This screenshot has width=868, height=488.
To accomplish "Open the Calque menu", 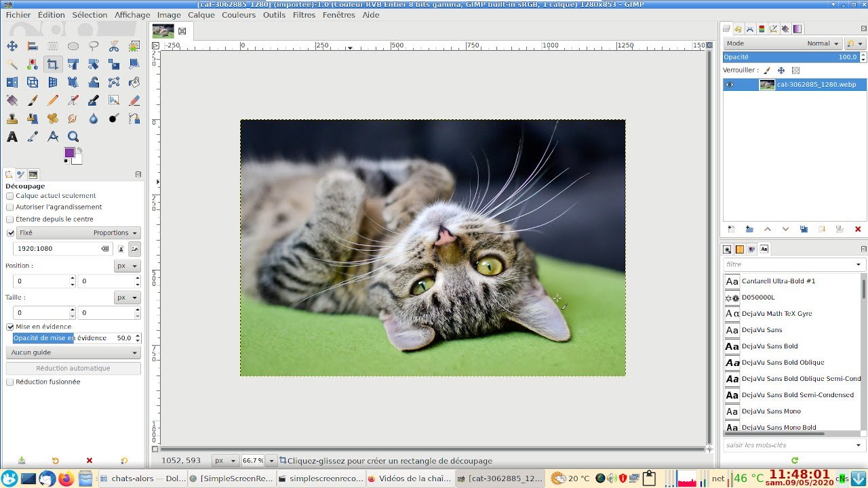I will point(201,15).
